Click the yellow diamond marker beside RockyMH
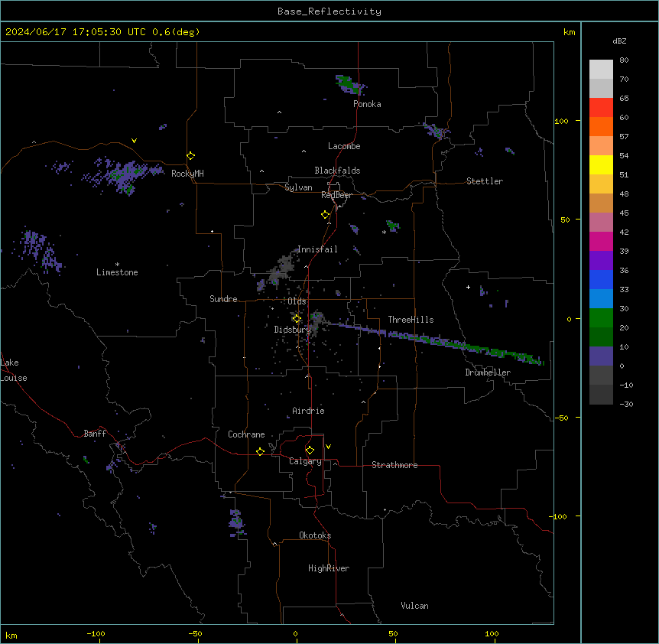 tap(191, 156)
